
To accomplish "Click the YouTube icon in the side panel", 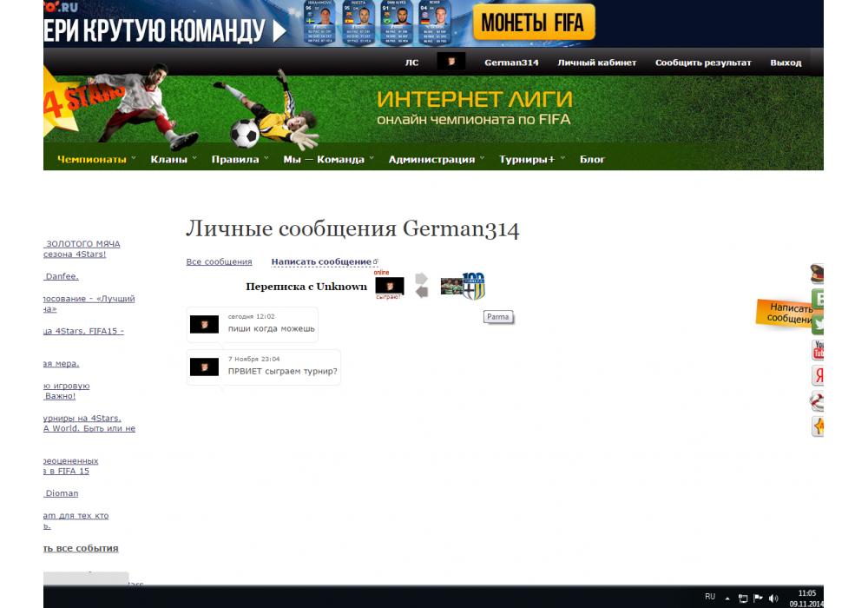I will pyautogui.click(x=817, y=350).
